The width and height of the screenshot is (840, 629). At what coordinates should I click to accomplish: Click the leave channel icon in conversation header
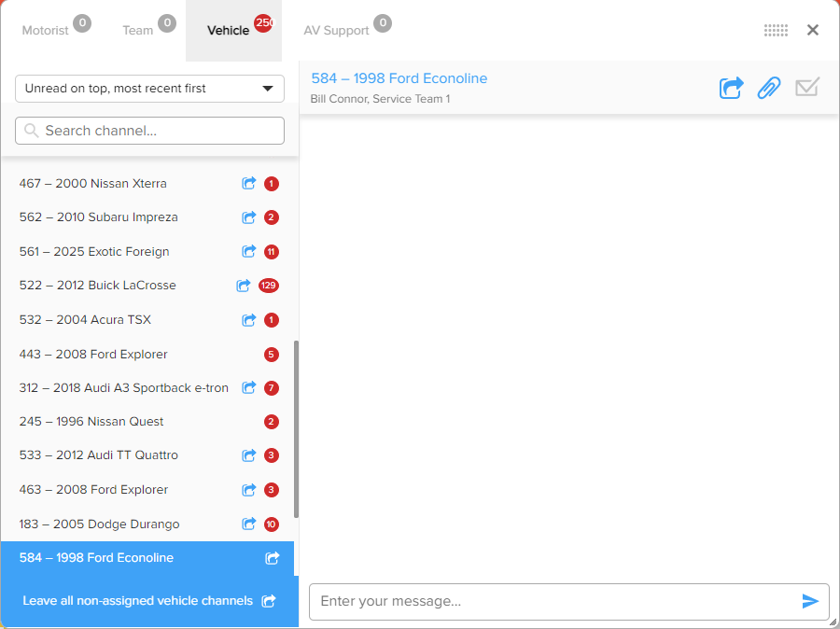click(731, 88)
